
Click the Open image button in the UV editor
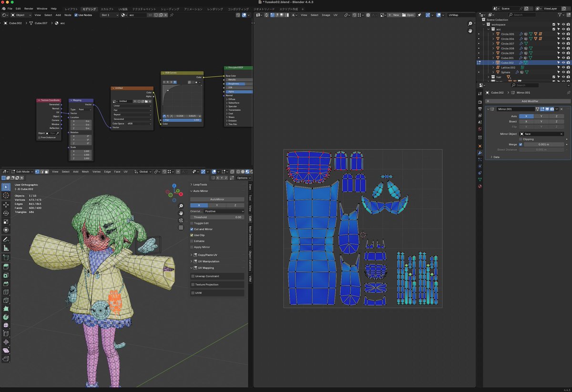tap(408, 15)
